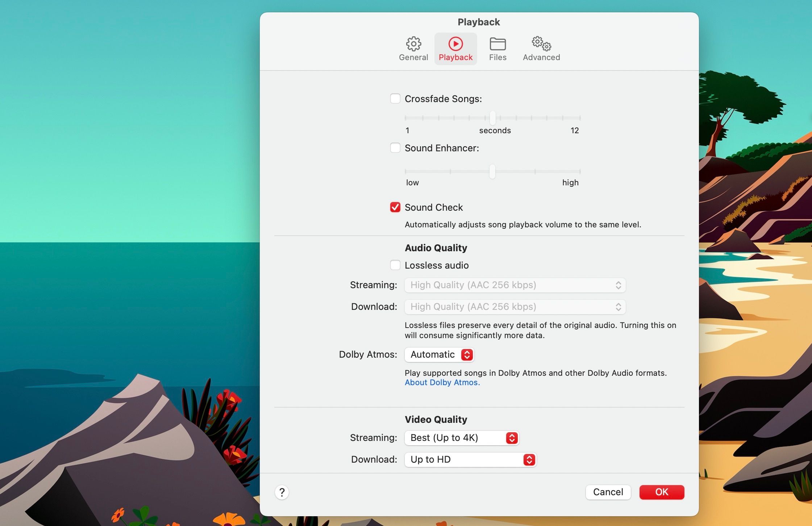Open the Dolby Atmos Automatic dropdown

(x=439, y=355)
